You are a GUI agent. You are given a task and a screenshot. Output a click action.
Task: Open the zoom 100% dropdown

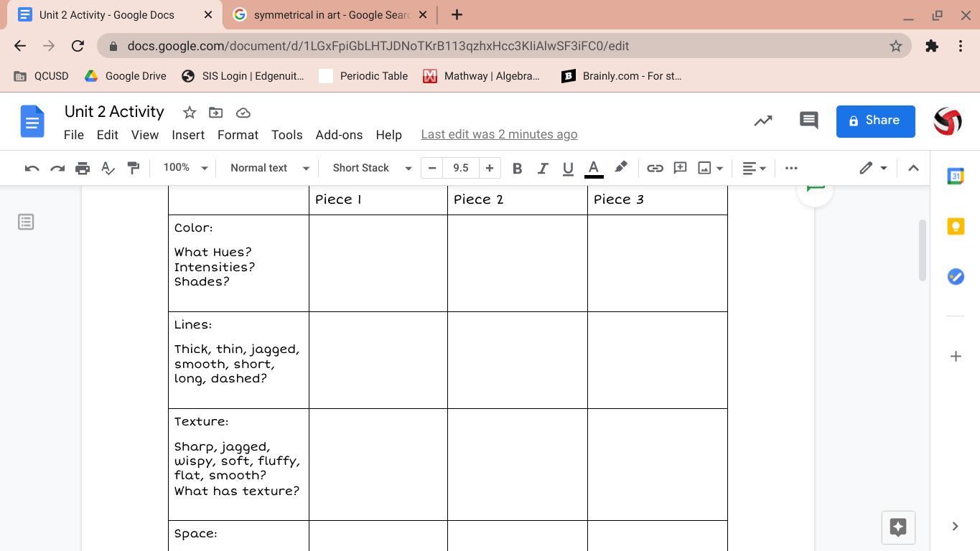tap(185, 168)
